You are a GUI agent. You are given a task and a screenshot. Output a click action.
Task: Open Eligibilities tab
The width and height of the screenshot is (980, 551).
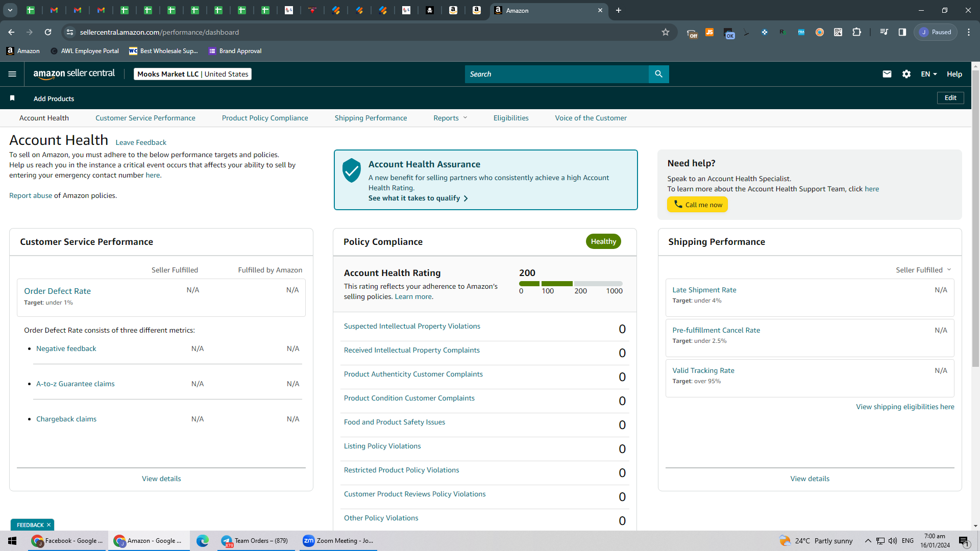tap(511, 118)
